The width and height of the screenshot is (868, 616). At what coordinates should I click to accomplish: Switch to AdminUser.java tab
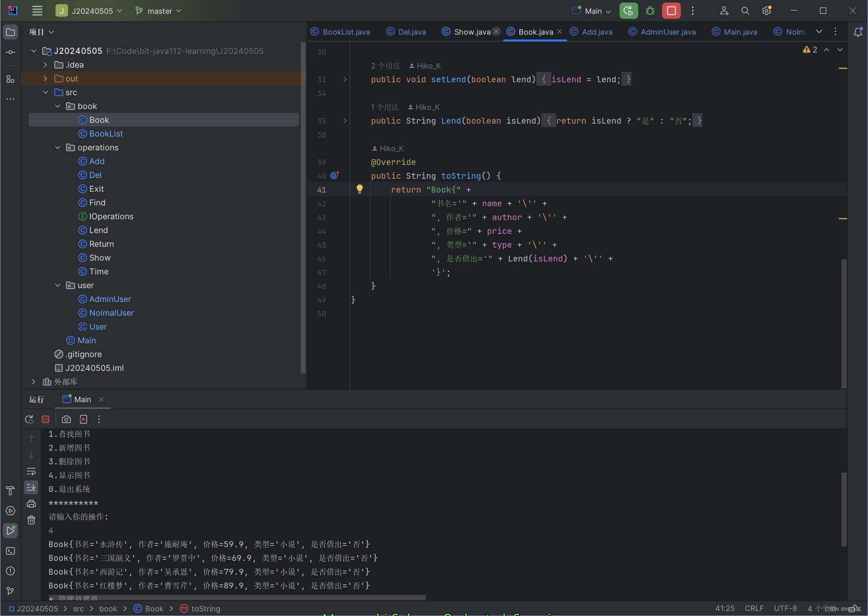662,32
